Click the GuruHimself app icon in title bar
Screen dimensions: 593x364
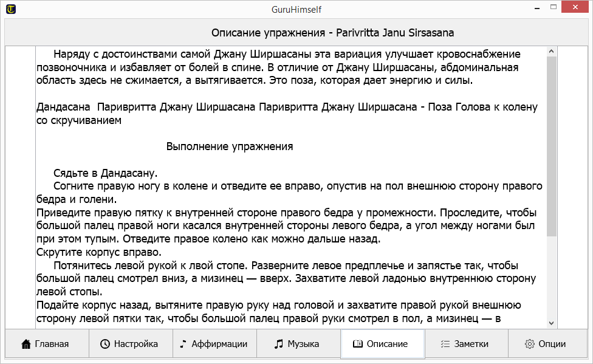pyautogui.click(x=10, y=9)
